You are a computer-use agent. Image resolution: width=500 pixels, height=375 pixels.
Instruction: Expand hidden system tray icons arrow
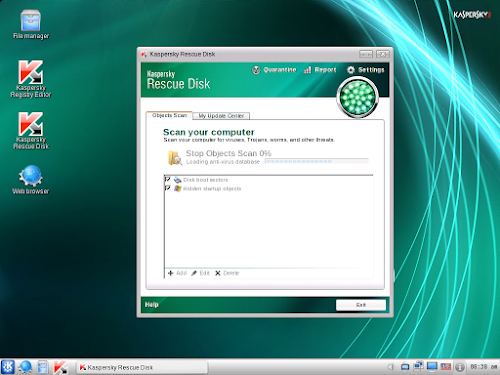pyautogui.click(x=390, y=367)
